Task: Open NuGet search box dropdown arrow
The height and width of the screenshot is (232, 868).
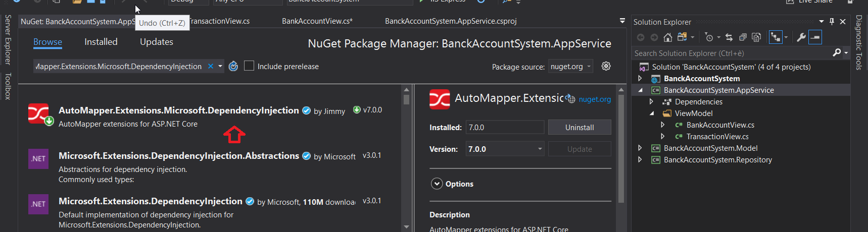Action: (220, 66)
